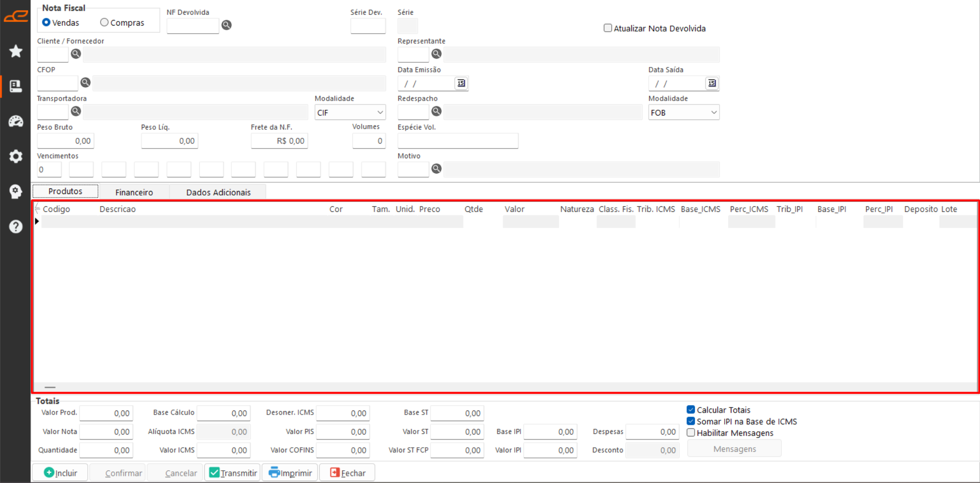
Task: Open the Data Emissão calendar picker
Action: (x=461, y=83)
